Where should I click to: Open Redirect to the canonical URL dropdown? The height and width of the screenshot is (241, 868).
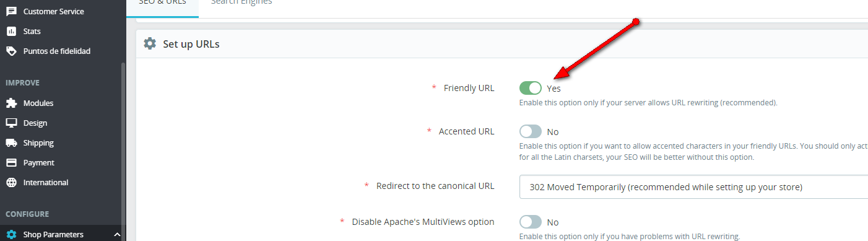pos(693,186)
